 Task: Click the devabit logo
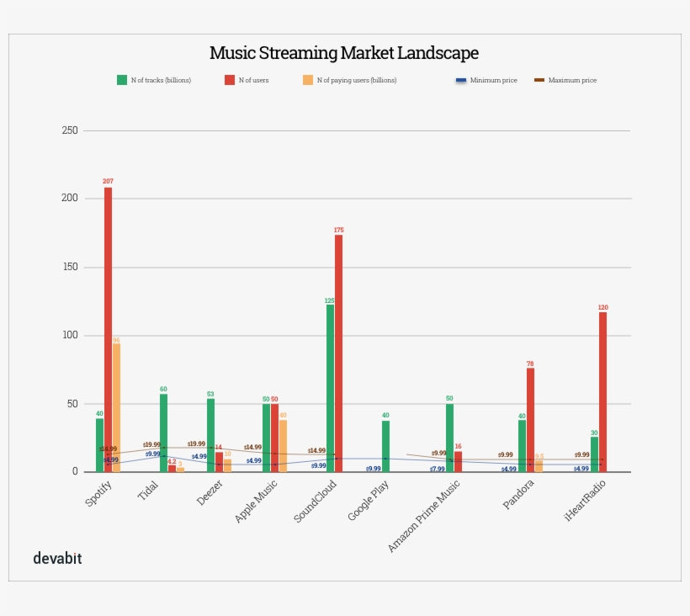pos(57,558)
